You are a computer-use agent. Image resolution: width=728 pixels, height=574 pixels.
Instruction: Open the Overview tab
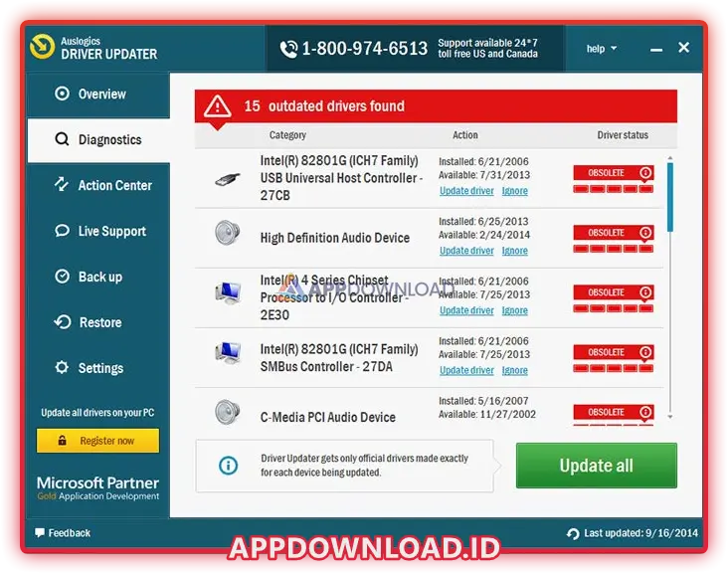(x=101, y=95)
